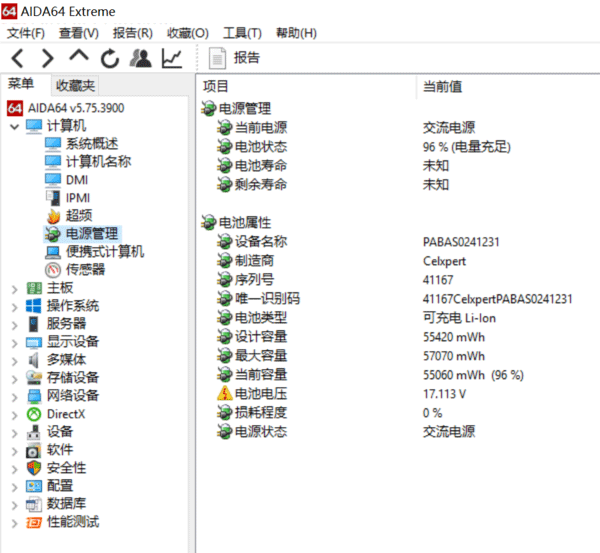600x553 pixels.
Task: Click the 当前值 column header
Action: click(x=442, y=86)
